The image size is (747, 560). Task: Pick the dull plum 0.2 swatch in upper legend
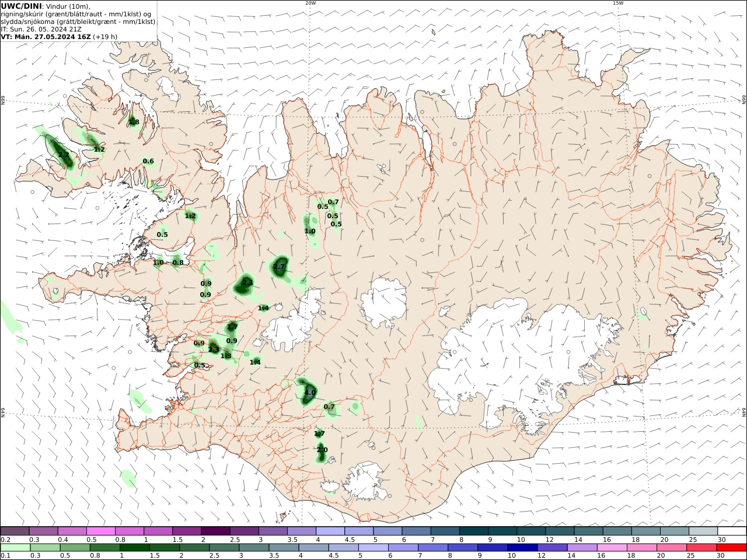coord(15,531)
